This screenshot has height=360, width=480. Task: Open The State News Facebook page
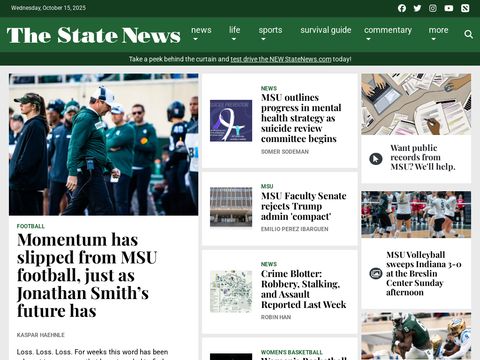click(402, 8)
